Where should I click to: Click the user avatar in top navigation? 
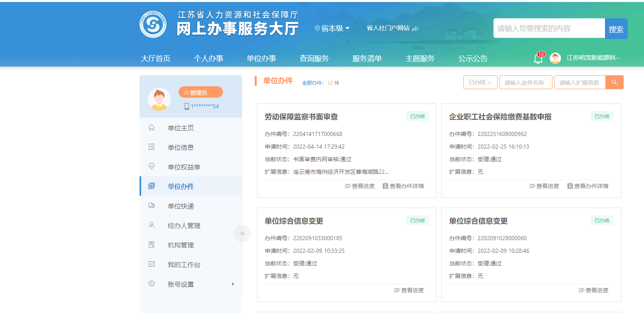pos(555,58)
